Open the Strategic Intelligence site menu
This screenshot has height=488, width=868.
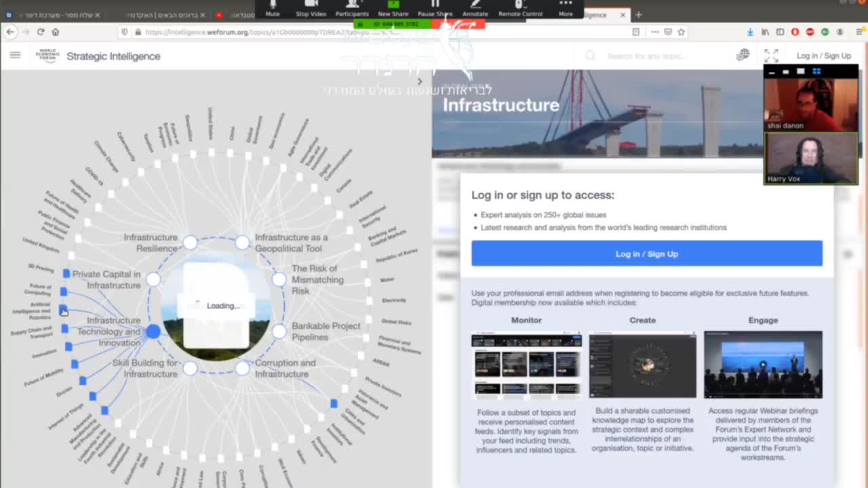click(x=15, y=56)
